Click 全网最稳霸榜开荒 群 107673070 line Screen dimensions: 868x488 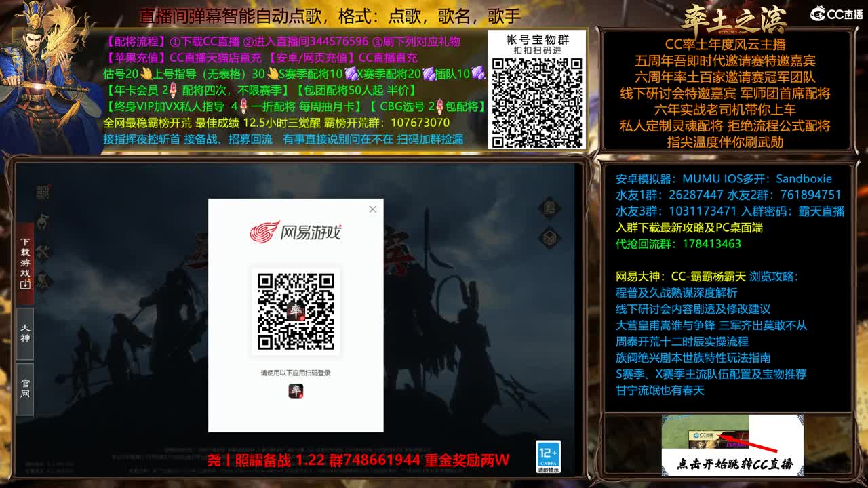coord(277,123)
